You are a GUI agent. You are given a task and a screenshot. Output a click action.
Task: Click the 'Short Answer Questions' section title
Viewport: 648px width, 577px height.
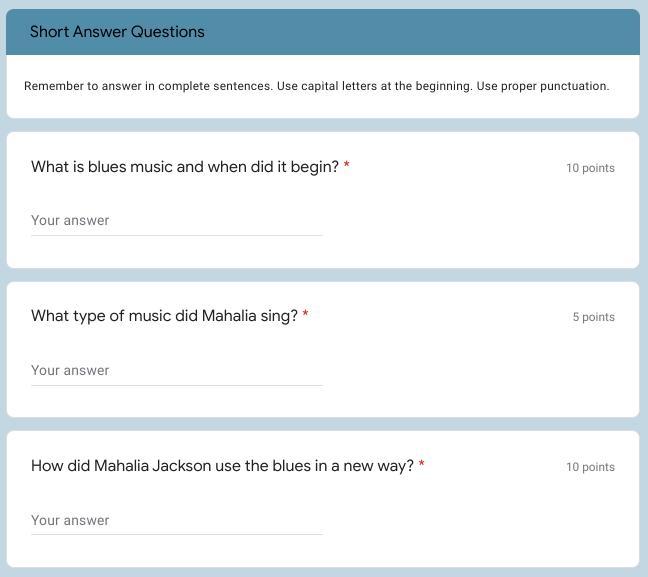pyautogui.click(x=117, y=32)
